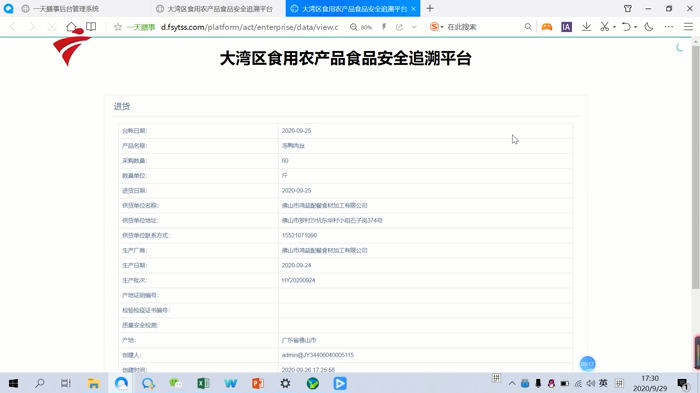
Task: Stop loading the page
Action: (x=52, y=27)
